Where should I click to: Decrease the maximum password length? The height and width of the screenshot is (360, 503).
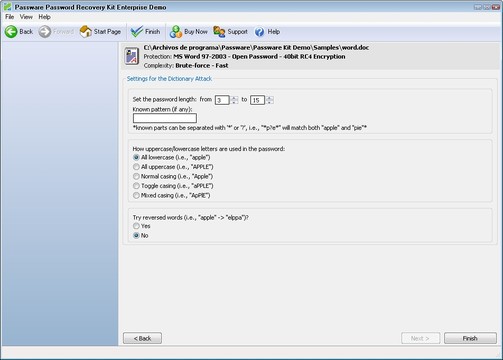[x=270, y=102]
